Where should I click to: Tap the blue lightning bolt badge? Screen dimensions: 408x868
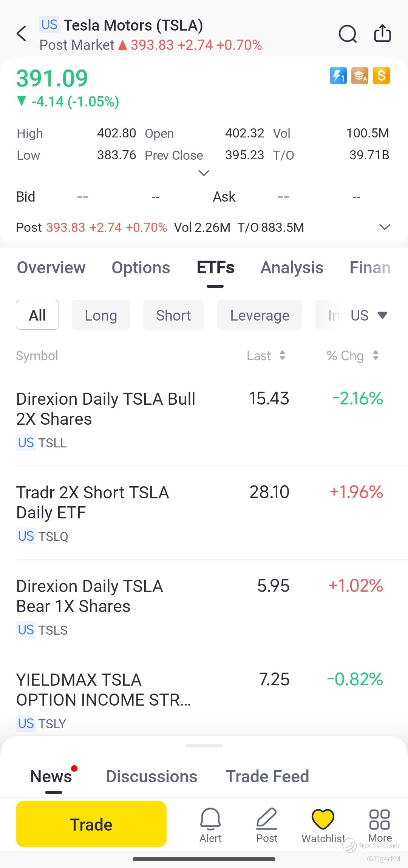(338, 76)
